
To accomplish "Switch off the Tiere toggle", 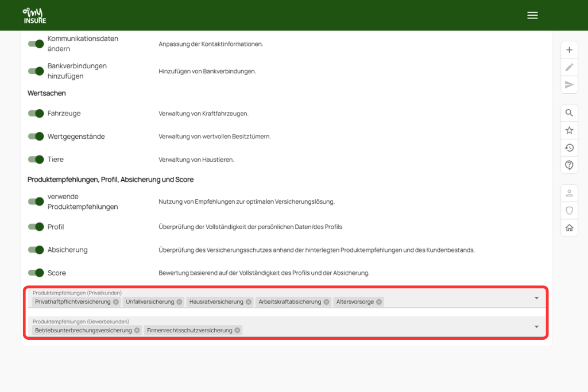I will 36,160.
